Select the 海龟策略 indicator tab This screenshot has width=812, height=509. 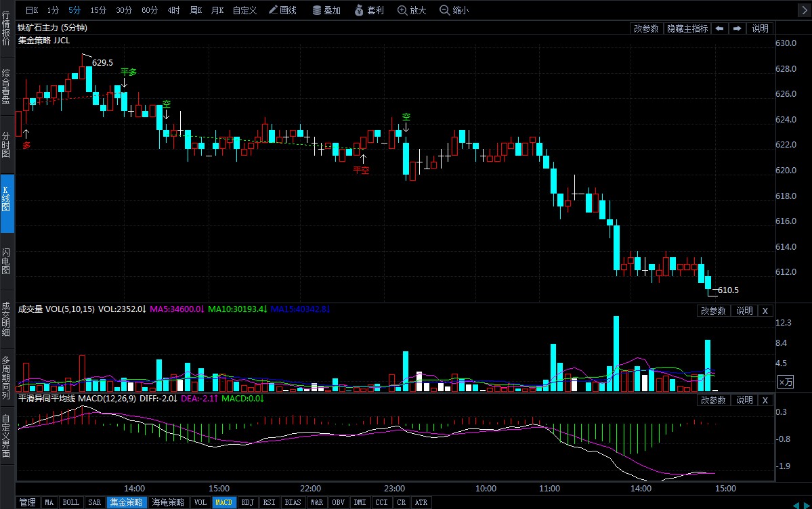pyautogui.click(x=169, y=502)
